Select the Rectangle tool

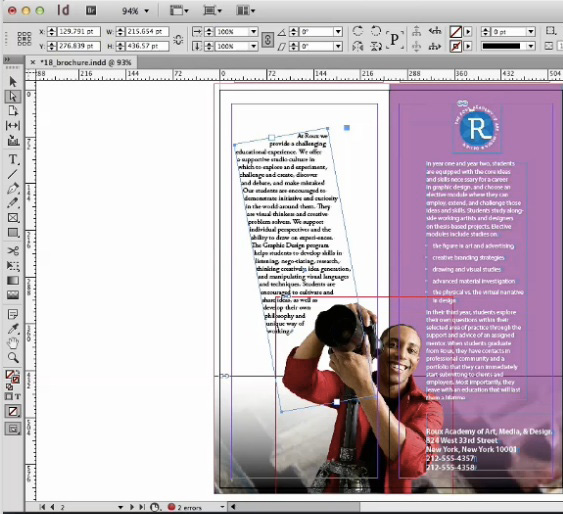pyautogui.click(x=13, y=233)
